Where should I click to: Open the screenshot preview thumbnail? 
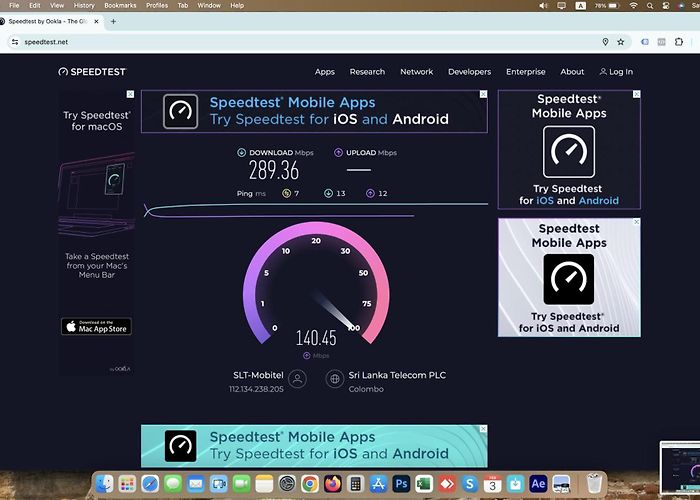point(680,466)
